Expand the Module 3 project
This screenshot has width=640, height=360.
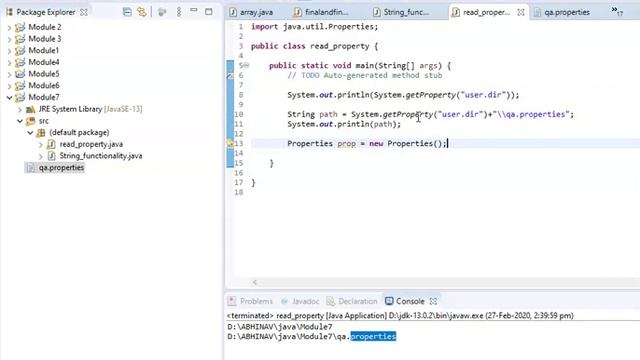point(9,39)
